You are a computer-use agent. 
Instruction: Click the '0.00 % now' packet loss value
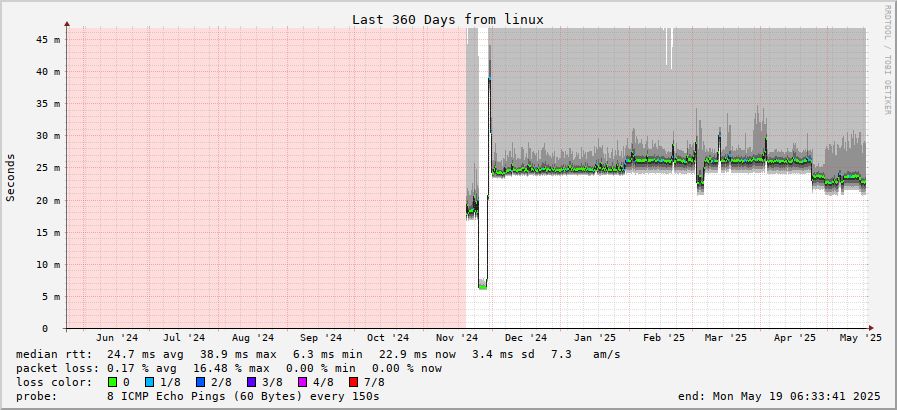pyautogui.click(x=407, y=368)
